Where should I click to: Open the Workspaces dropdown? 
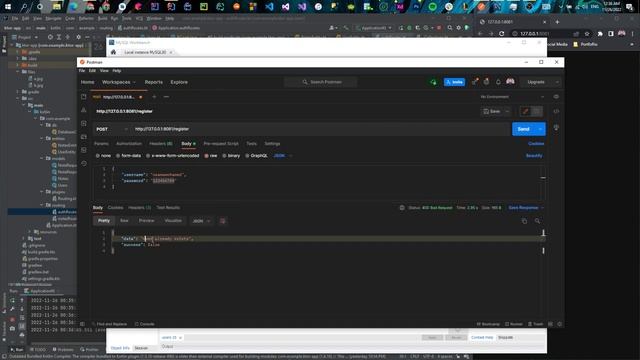click(118, 82)
